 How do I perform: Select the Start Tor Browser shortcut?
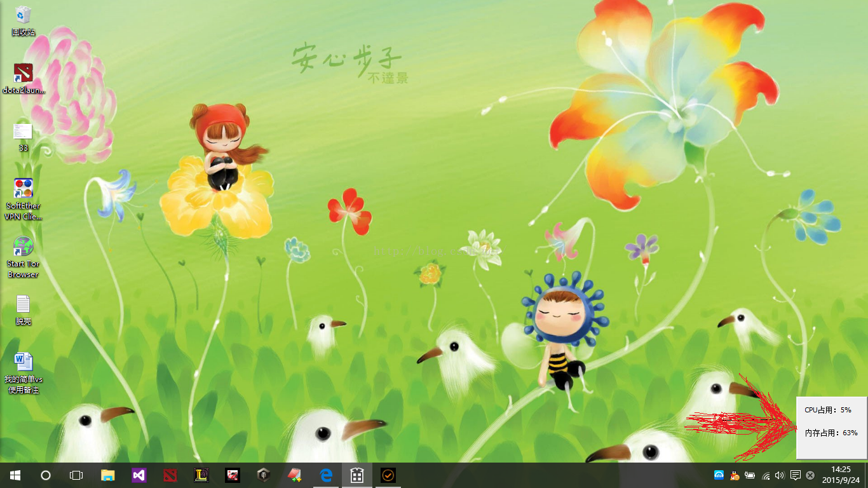point(24,257)
